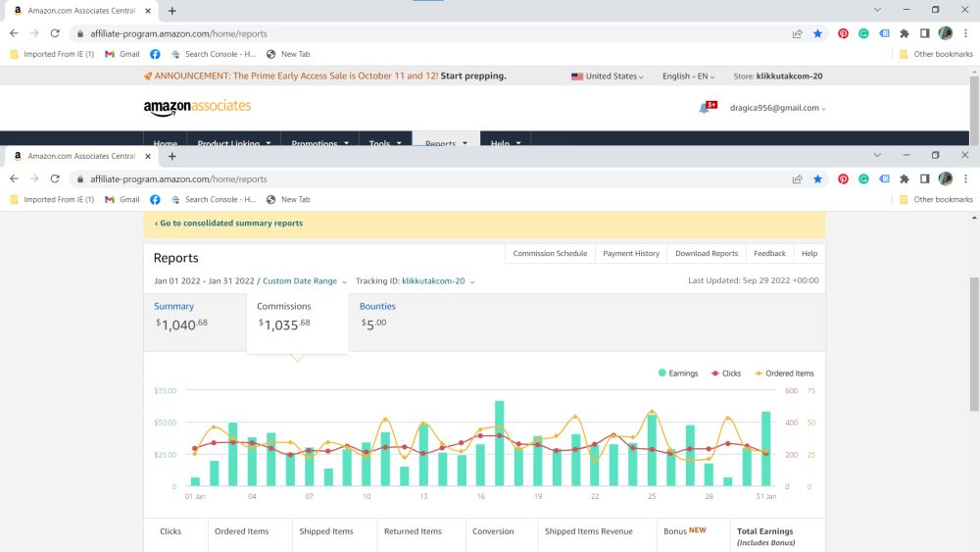This screenshot has height=552, width=980.
Task: Open Search Console bookmark in the lower window
Action: (x=214, y=199)
